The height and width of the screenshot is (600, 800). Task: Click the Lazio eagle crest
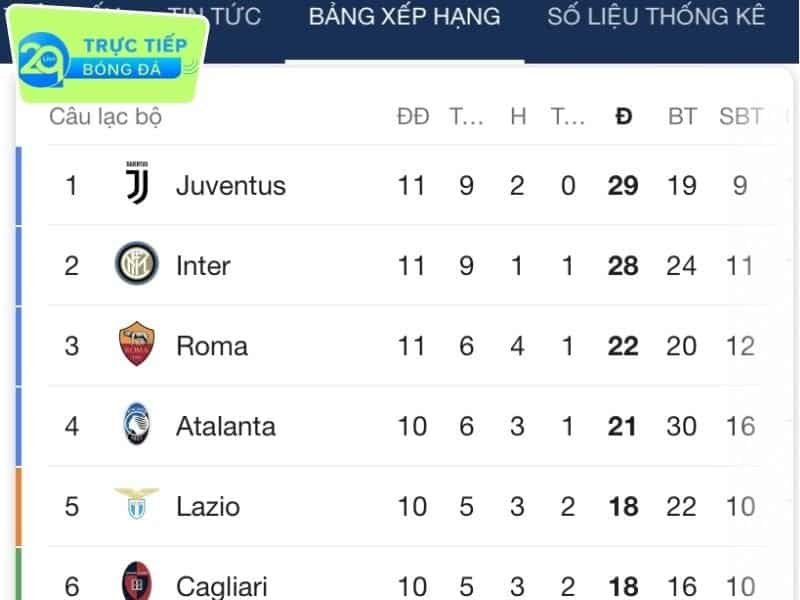[136, 504]
